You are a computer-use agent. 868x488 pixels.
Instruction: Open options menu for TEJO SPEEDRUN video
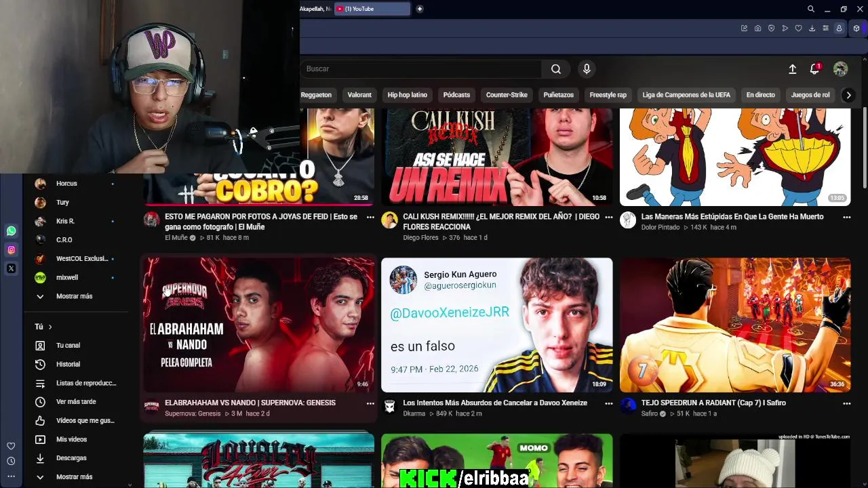tap(846, 403)
